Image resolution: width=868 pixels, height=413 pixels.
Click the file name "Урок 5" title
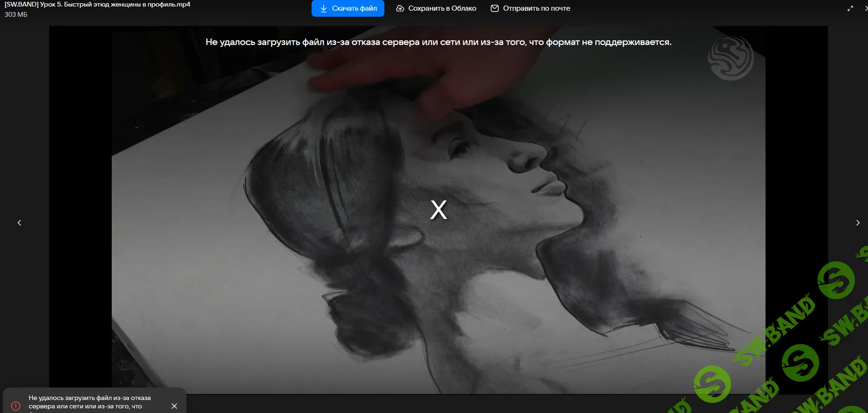[x=97, y=5]
